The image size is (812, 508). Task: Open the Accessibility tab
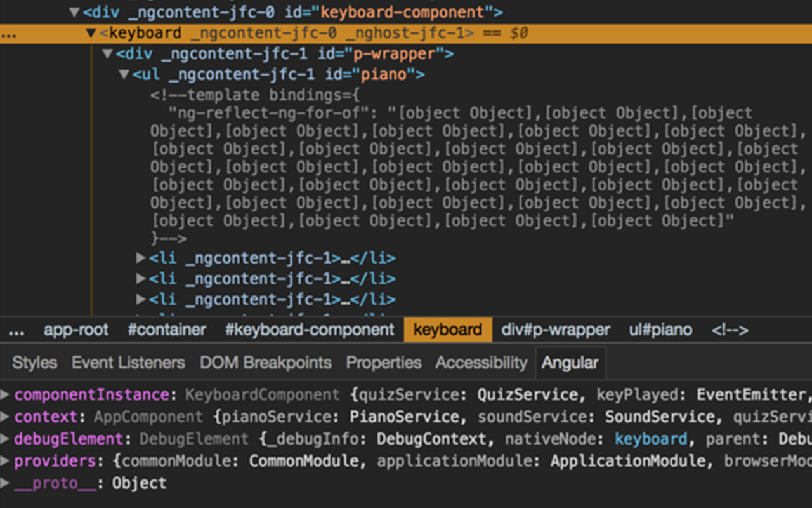[481, 363]
